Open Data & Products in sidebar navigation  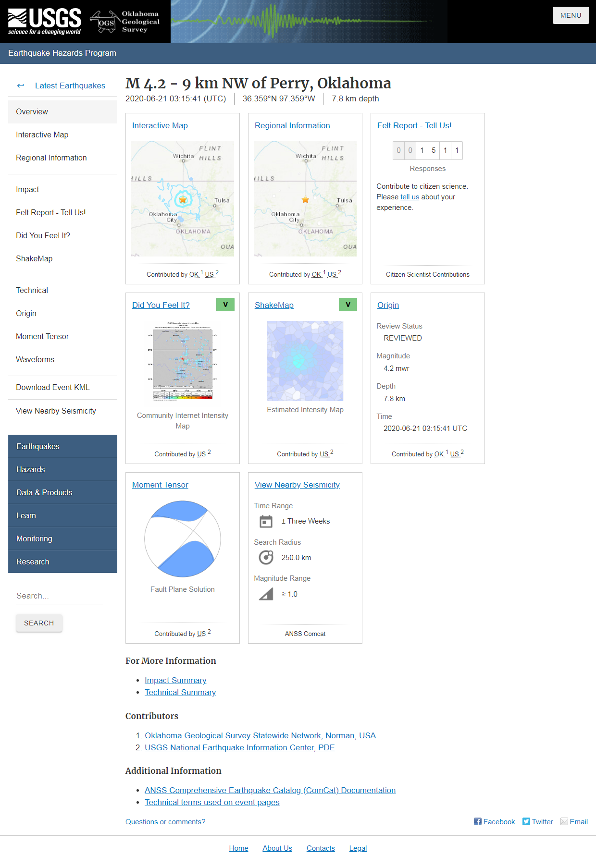pyautogui.click(x=62, y=492)
